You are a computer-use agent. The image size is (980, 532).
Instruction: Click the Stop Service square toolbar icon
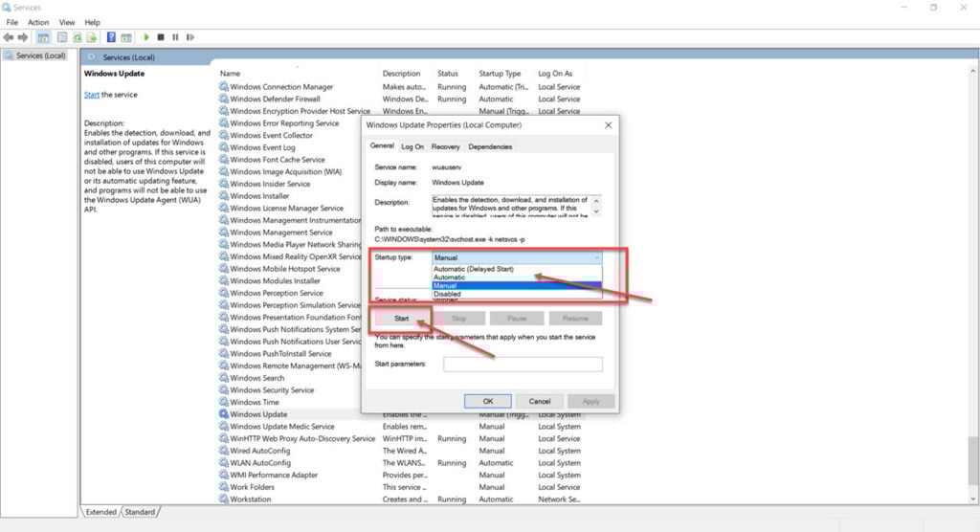(x=161, y=37)
